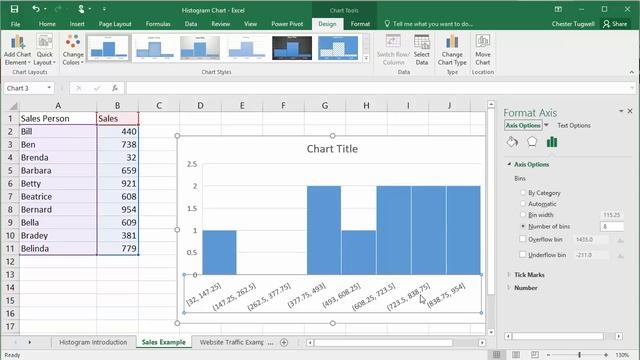
Task: Open Ribbon Display Options icon
Action: tap(558, 9)
